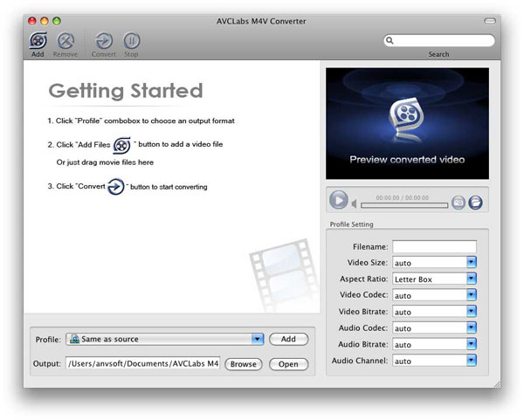Click the "Getting Started" heading
Viewport: 524px width, 420px height.
[126, 91]
